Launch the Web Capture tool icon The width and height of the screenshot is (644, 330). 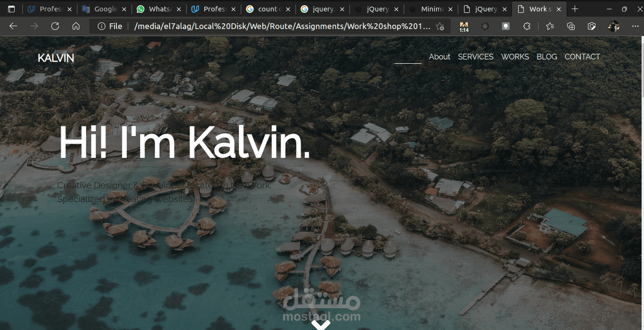592,26
